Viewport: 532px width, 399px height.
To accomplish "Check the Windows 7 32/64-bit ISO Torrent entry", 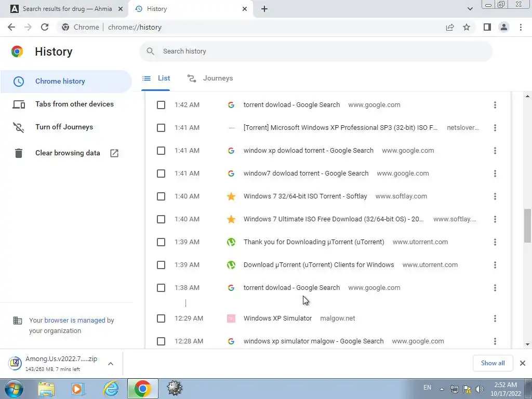I will pyautogui.click(x=161, y=196).
